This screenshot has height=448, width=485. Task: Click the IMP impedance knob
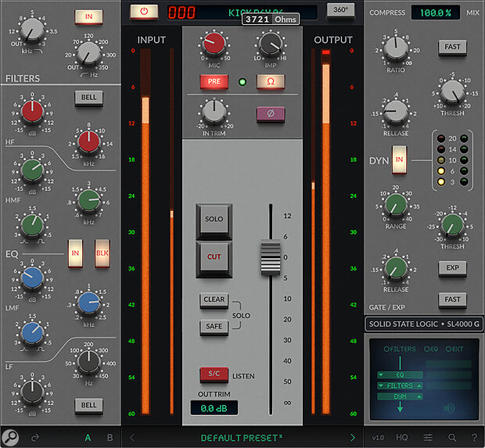[271, 45]
